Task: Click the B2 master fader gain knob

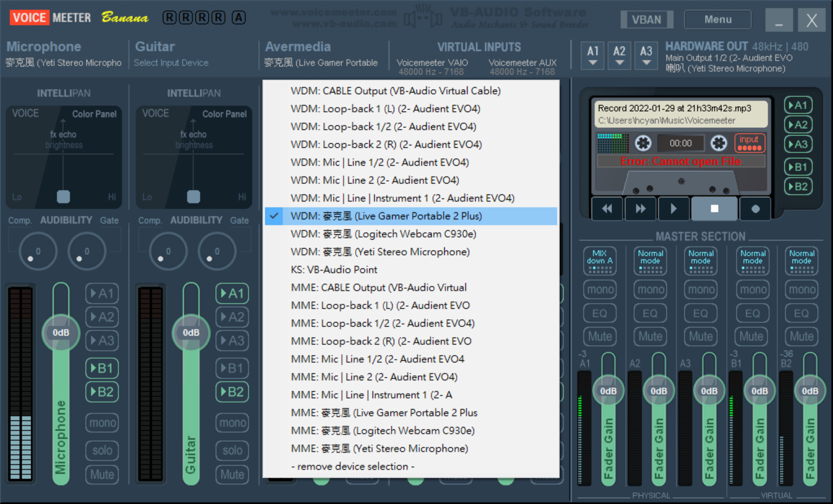Action: click(810, 391)
